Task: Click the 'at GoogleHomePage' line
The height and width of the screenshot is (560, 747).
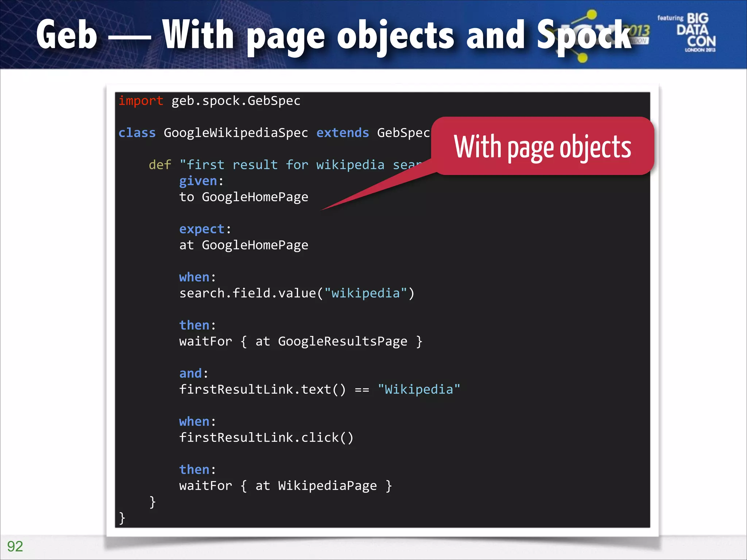Action: [244, 245]
